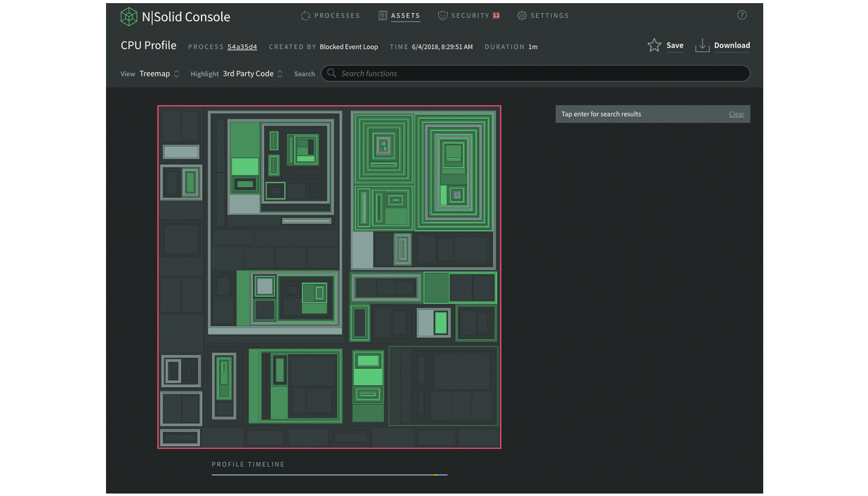Click the Download text button
868x496 pixels.
tap(732, 45)
